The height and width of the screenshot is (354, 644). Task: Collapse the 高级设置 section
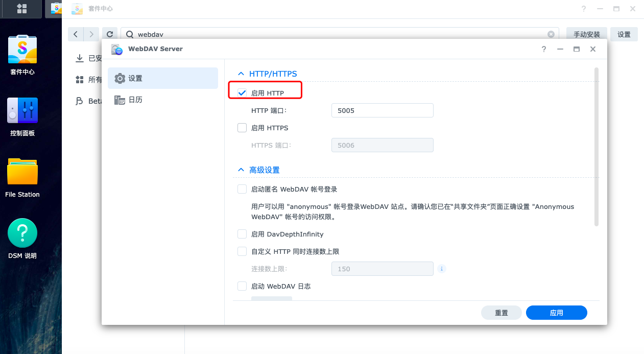241,170
